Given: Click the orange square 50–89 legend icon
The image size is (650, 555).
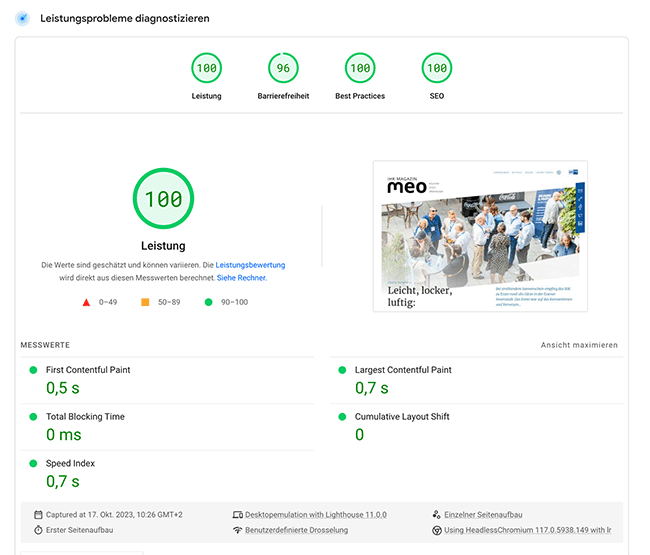Looking at the screenshot, I should (x=145, y=301).
